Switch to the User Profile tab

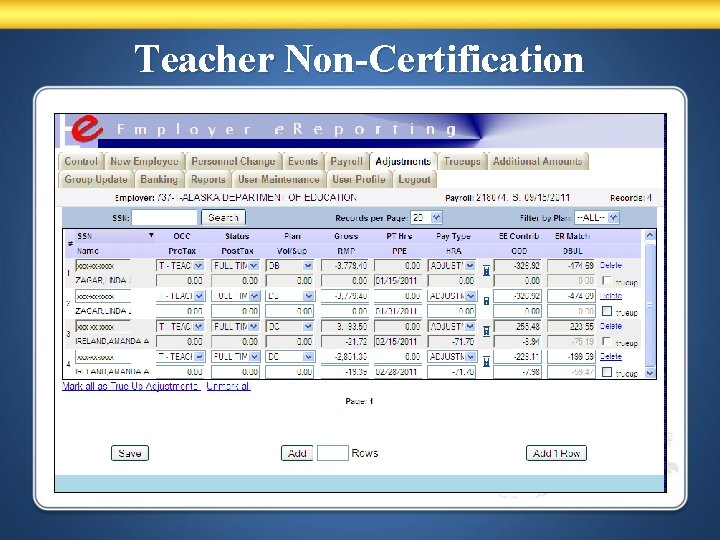tap(359, 179)
